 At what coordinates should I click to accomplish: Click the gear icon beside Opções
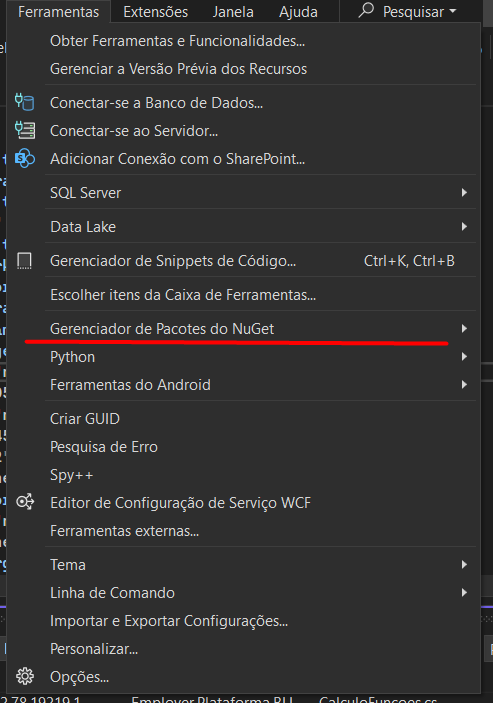click(25, 676)
